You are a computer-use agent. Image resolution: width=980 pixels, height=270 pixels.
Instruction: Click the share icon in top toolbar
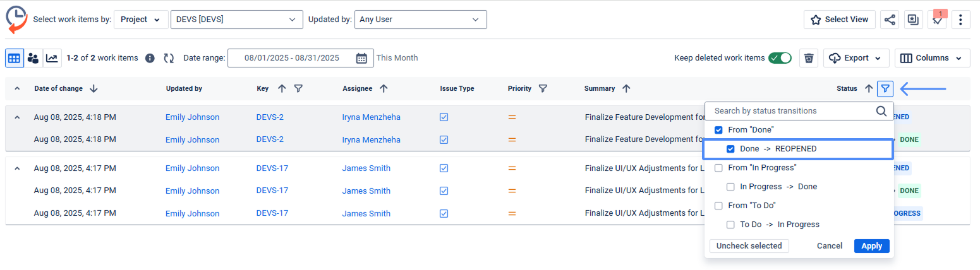click(890, 20)
